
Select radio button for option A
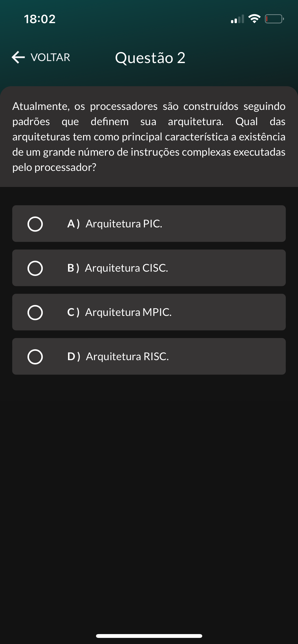(x=35, y=224)
